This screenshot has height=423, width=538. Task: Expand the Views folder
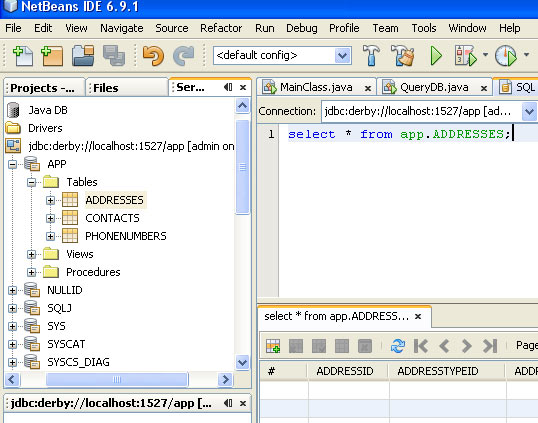32,254
